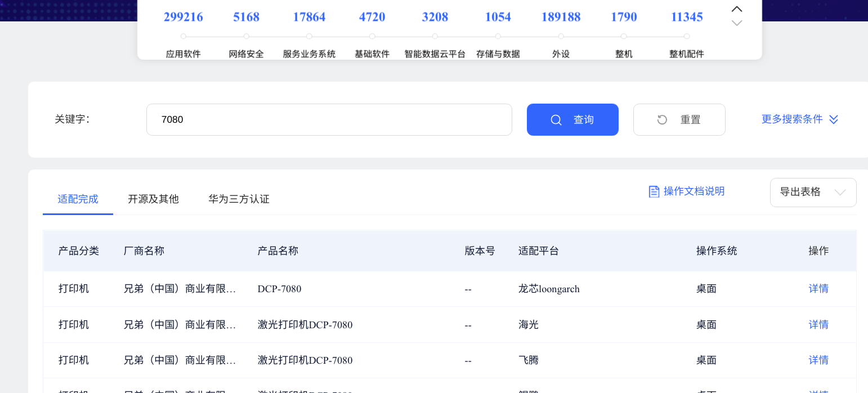Click the 适配平台 column header
This screenshot has width=868, height=393.
(539, 251)
